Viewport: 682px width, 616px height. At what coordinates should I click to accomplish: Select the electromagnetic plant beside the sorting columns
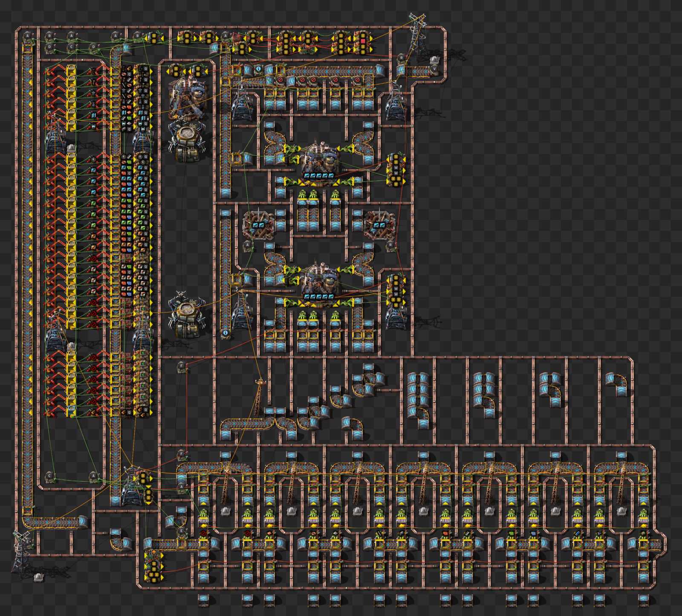pos(188,98)
